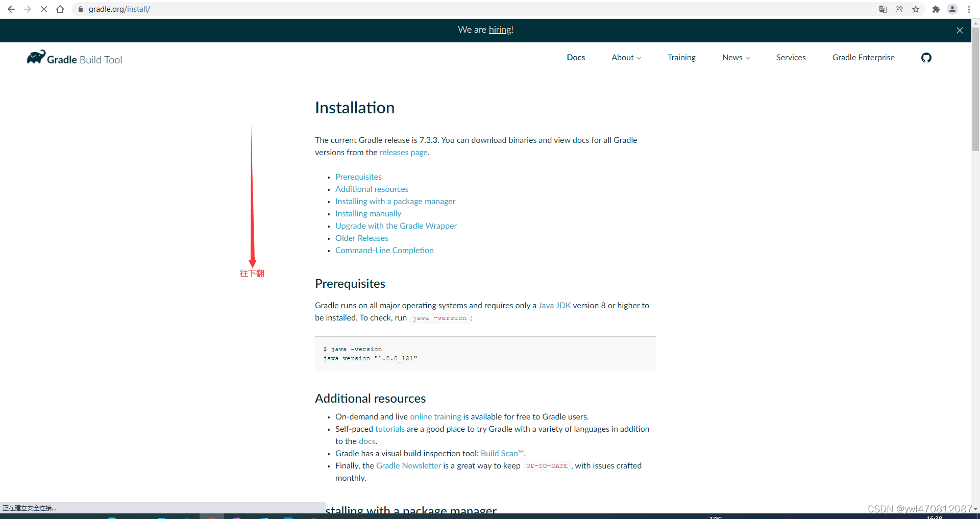Click the vertical page scrollbar thumb
Screen dimensions: 980x519
tap(975, 89)
